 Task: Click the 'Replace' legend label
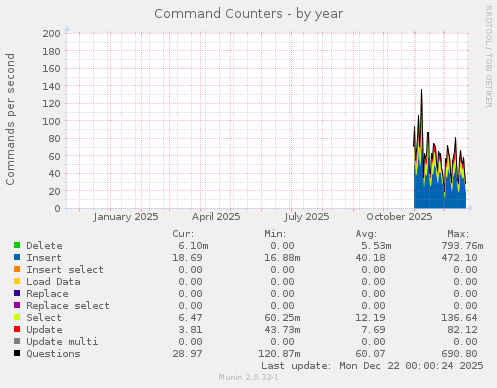pos(47,294)
